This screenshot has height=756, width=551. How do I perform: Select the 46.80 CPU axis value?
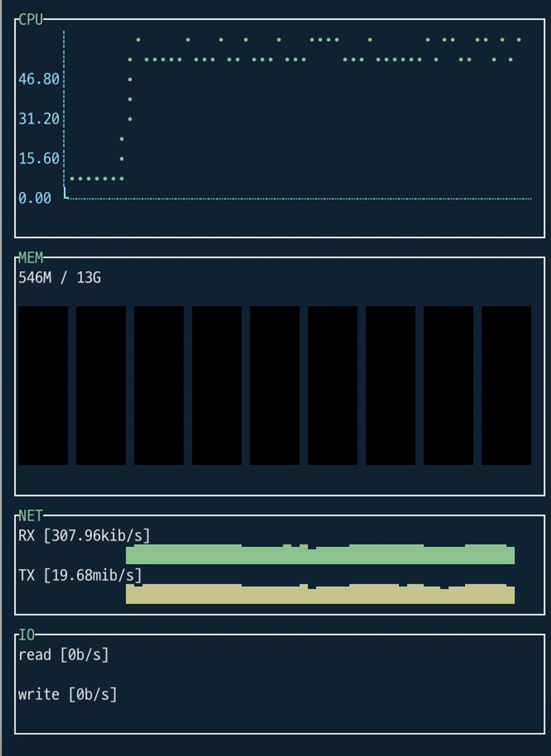pyautogui.click(x=39, y=79)
